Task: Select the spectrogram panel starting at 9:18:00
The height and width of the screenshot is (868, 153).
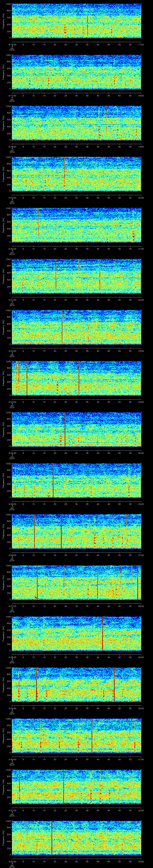Action: 77,123
